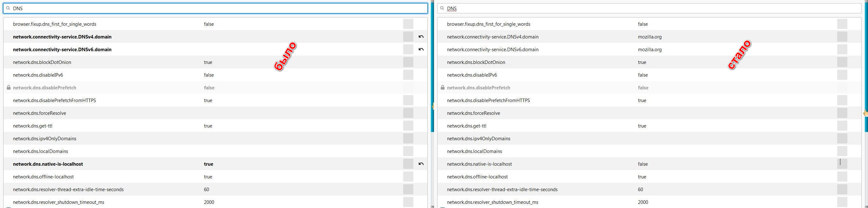Image resolution: width=868 pixels, height=208 pixels.
Task: Edit network.dns.forceResolve in left panel
Action: (408, 113)
